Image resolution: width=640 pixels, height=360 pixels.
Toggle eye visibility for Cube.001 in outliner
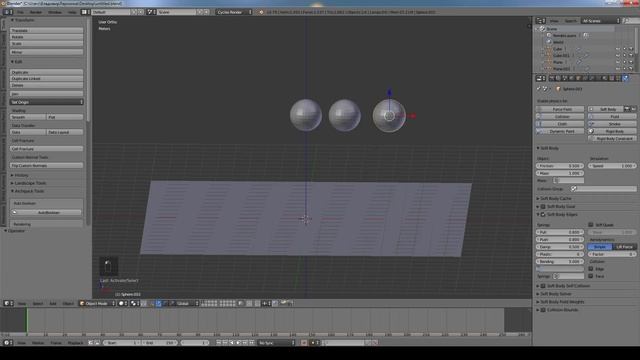pyautogui.click(x=618, y=55)
